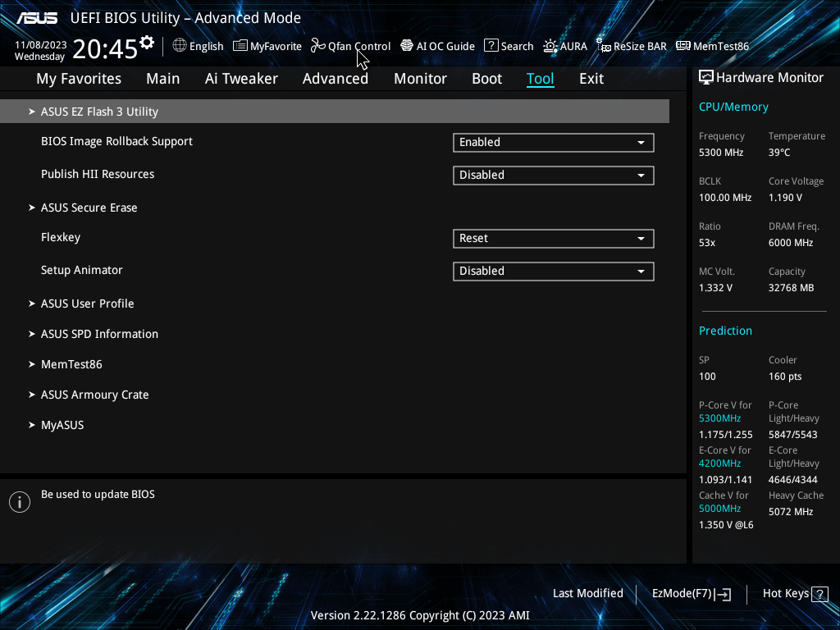Click the 4200MHz E-Core text
This screenshot has height=630, width=840.
(x=719, y=463)
